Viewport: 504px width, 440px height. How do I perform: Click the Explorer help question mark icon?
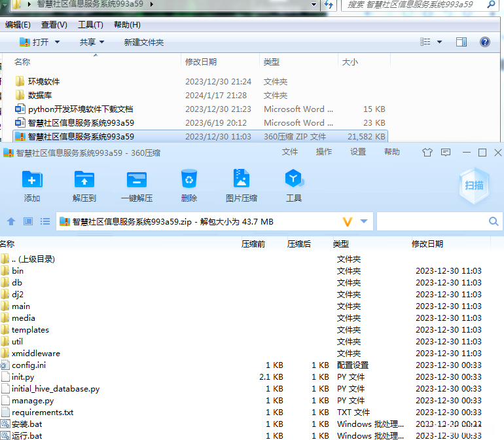485,42
